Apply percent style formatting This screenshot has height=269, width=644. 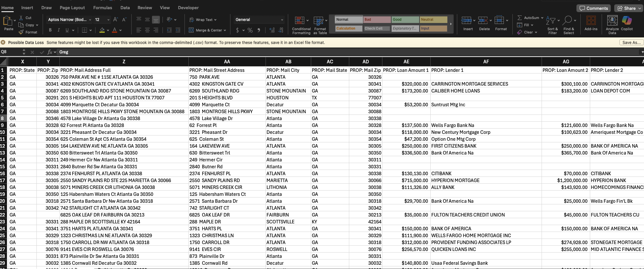point(250,30)
